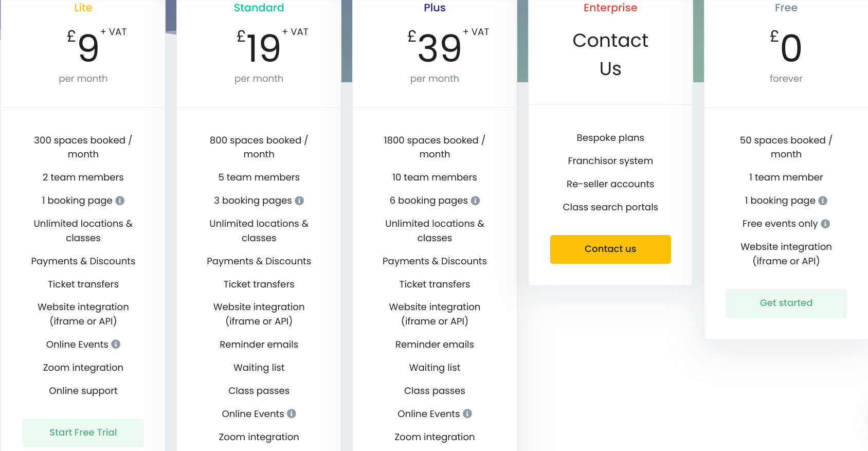The image size is (868, 451).
Task: Click info icon beside Standard 3 booking pages
Action: 299,201
